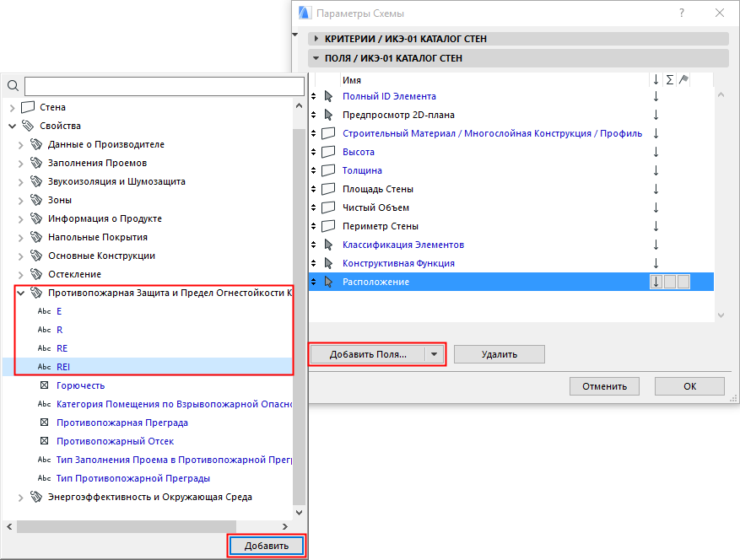This screenshot has width=740, height=560.
Task: Click tag icon of Данные о Производителе
Action: pyautogui.click(x=36, y=144)
